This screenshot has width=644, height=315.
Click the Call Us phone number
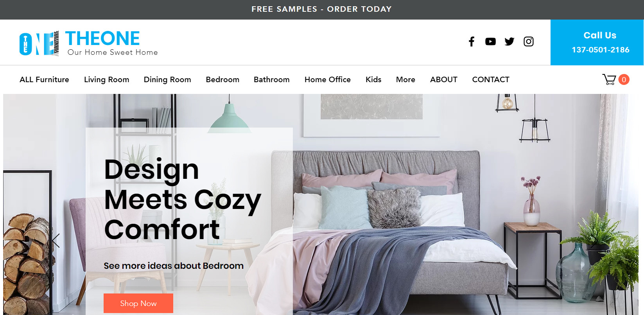[x=601, y=50]
